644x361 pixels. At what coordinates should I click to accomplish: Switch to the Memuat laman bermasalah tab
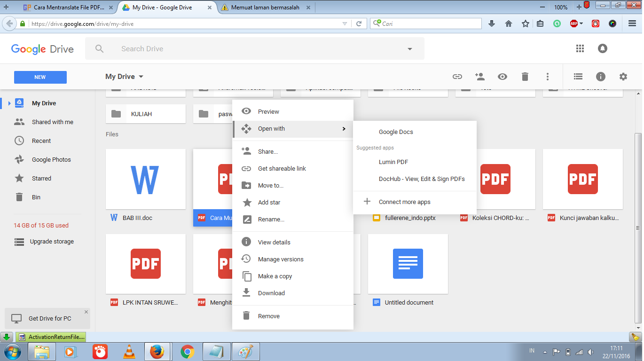click(266, 8)
